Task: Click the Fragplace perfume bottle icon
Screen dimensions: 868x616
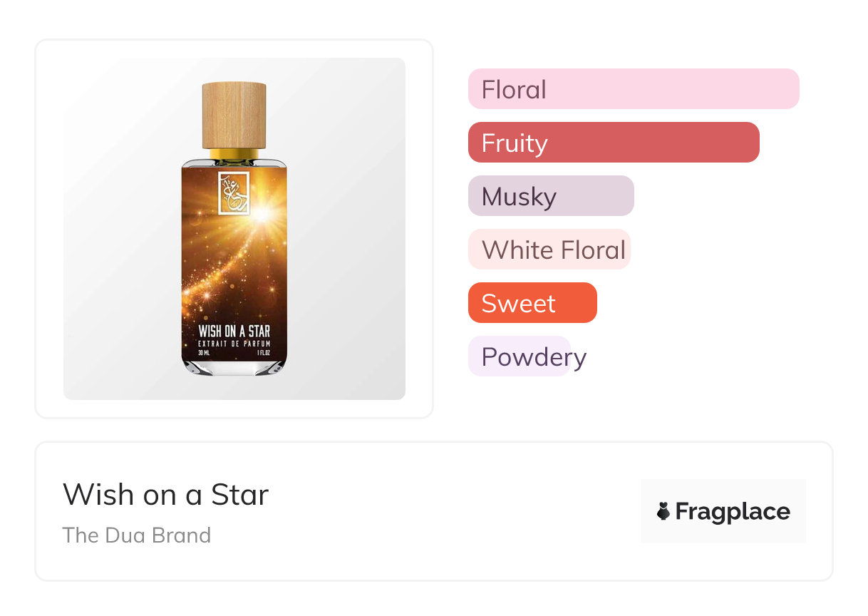Action: [663, 511]
